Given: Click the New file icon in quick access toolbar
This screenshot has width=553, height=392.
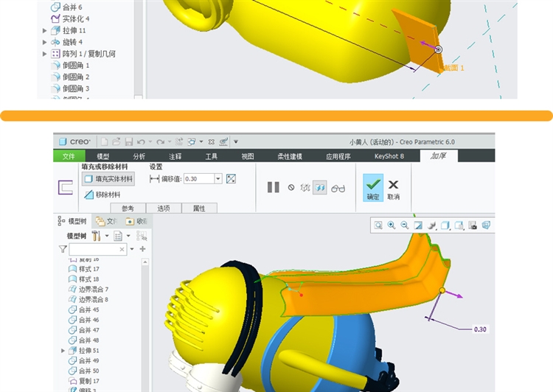Looking at the screenshot, I should (x=104, y=141).
